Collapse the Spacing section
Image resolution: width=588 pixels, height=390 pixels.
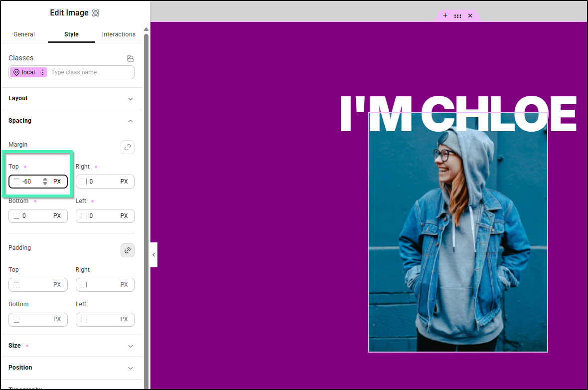71,121
